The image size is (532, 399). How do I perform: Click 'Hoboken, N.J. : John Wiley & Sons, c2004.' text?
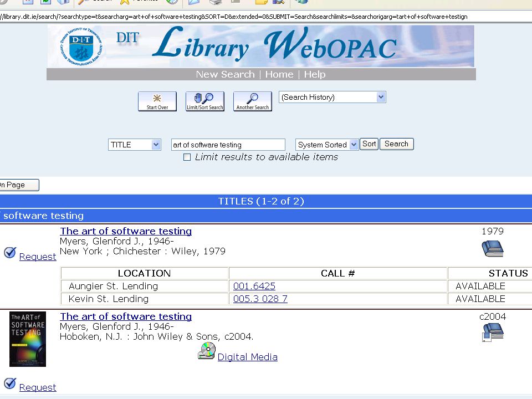[156, 336]
